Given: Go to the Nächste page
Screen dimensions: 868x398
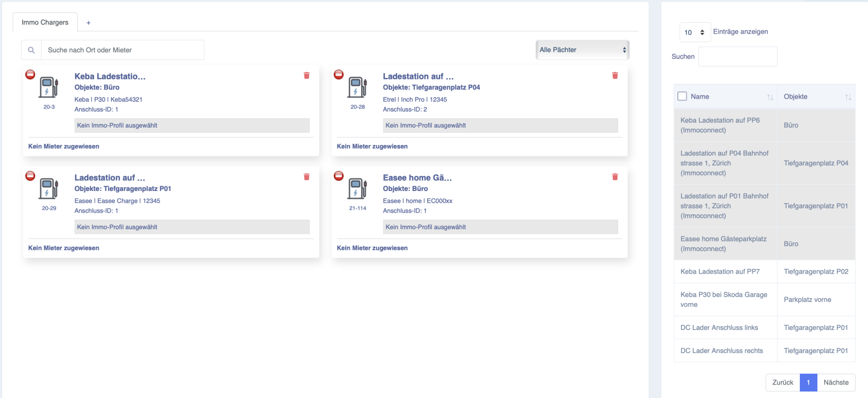Looking at the screenshot, I should (835, 383).
